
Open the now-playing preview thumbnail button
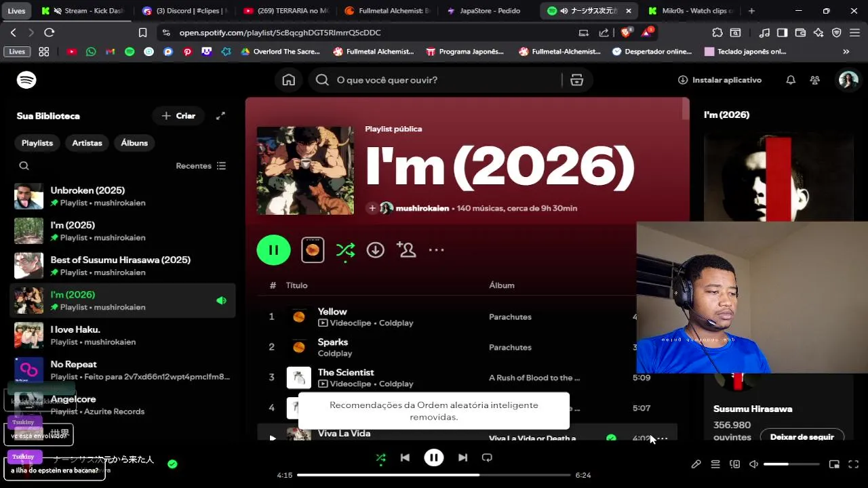[x=313, y=250]
